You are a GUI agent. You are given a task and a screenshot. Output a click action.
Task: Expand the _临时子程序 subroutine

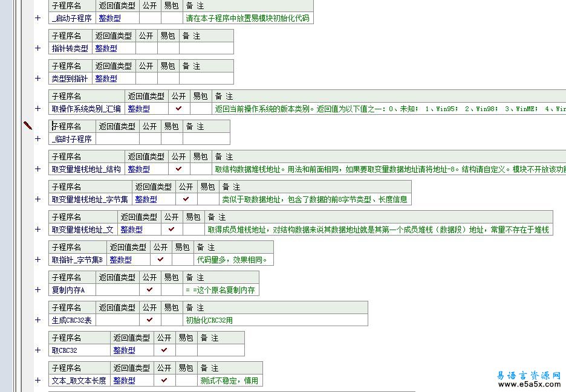point(38,138)
